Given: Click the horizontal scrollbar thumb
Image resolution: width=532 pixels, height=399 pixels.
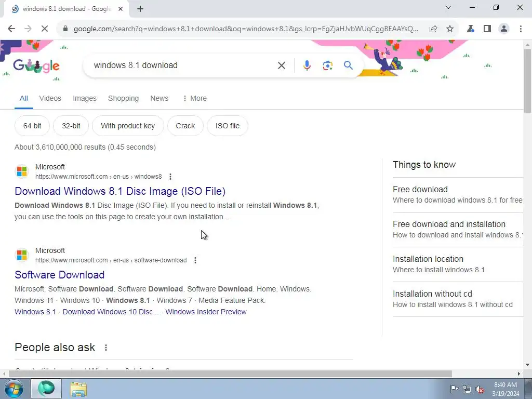Looking at the screenshot, I should click(230, 374).
